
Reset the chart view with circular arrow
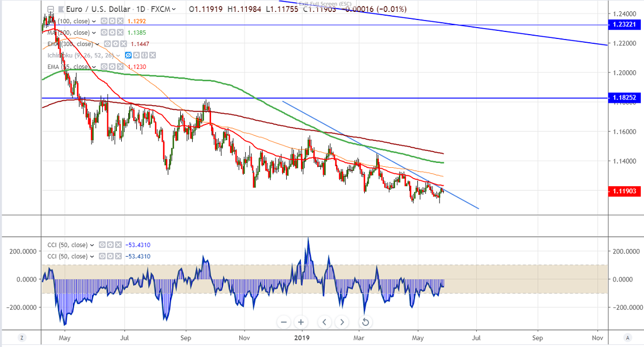click(x=365, y=322)
